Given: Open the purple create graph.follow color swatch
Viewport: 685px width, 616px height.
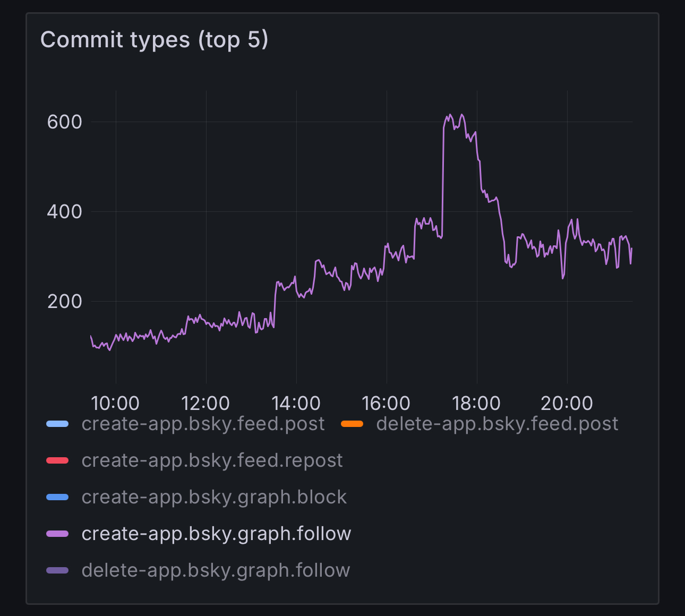Looking at the screenshot, I should 57,534.
